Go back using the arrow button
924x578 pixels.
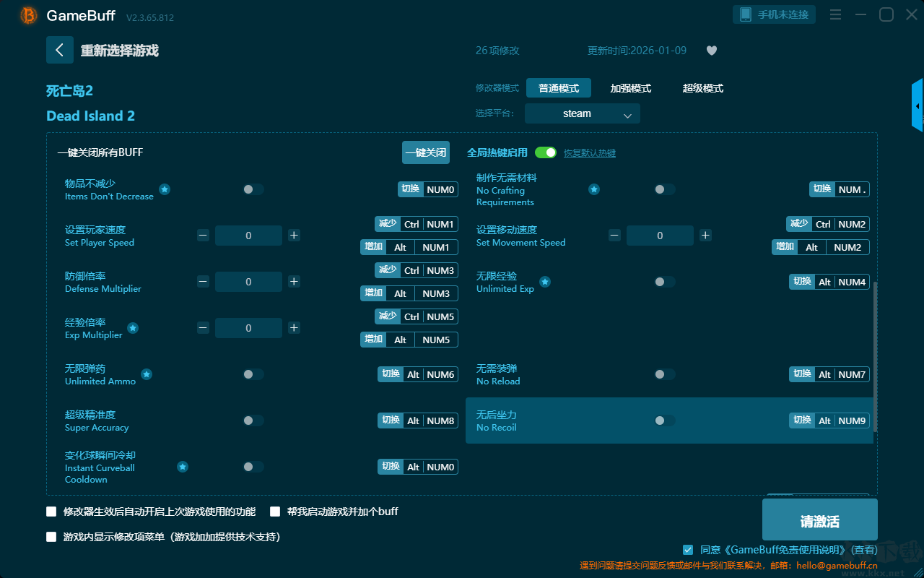(60, 50)
